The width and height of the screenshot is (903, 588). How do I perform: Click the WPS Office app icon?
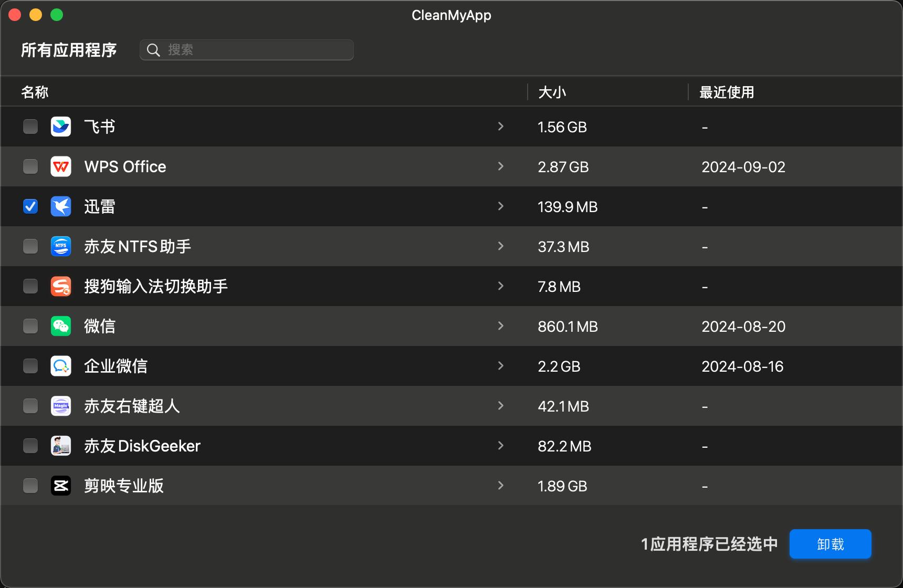[61, 166]
